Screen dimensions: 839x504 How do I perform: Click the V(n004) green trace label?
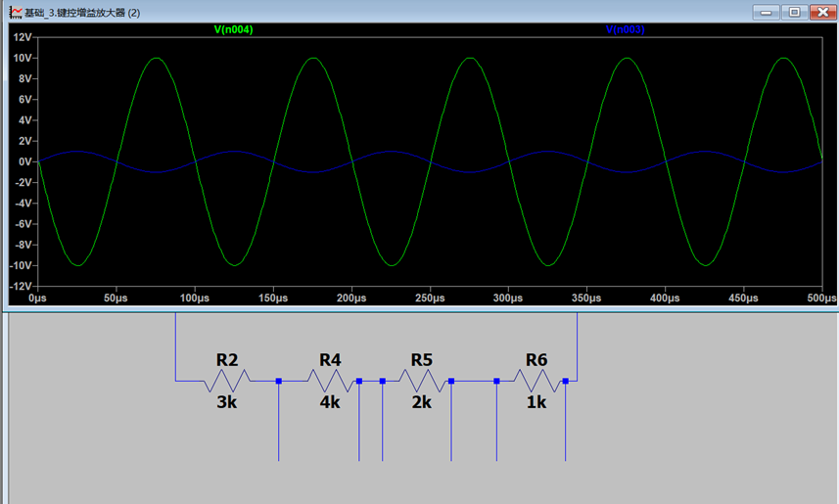(233, 29)
